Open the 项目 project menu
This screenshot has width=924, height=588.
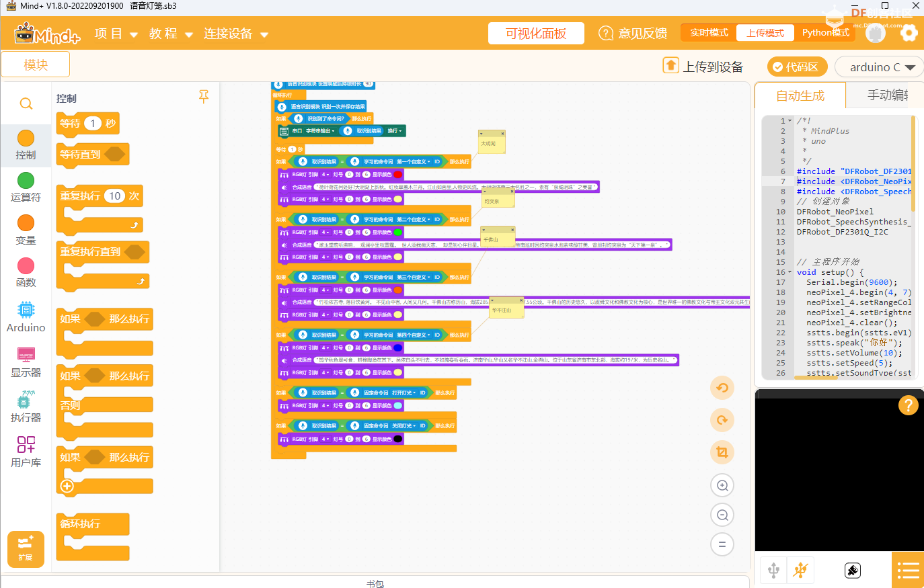[x=116, y=34]
